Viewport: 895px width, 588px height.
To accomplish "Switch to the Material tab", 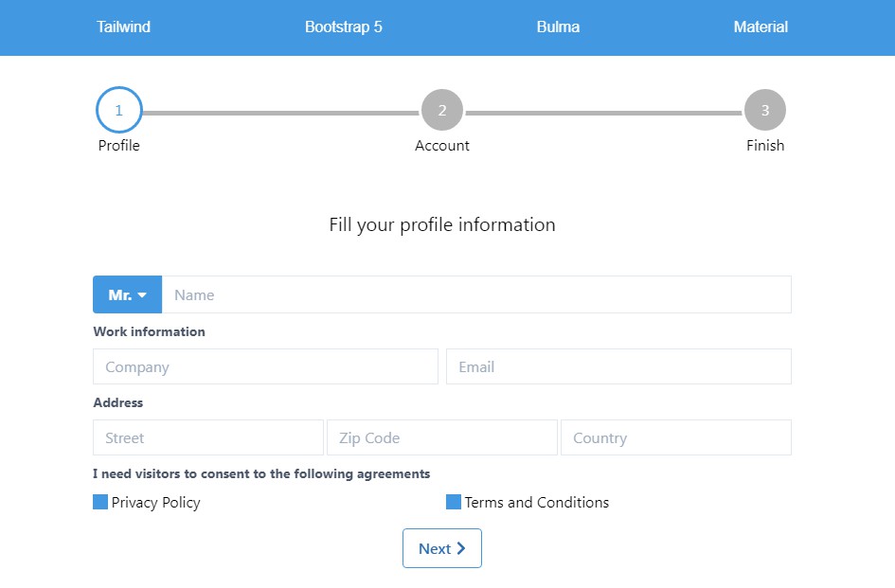I will 760,27.
